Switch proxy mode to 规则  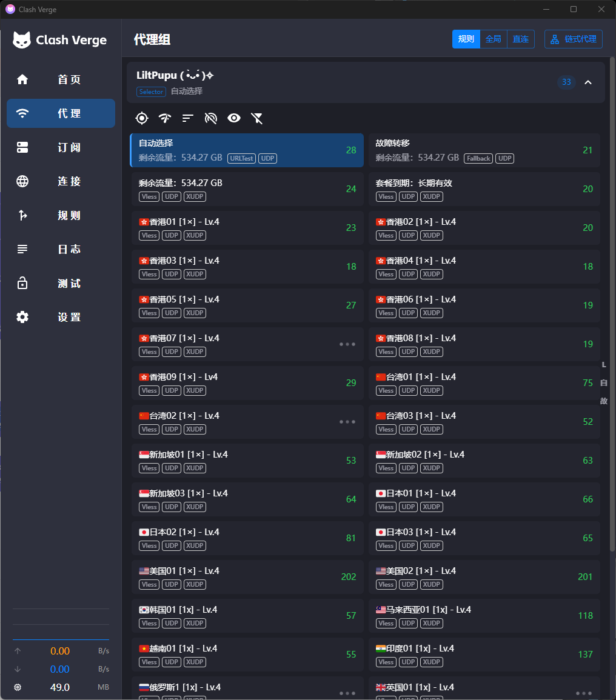[x=466, y=39]
